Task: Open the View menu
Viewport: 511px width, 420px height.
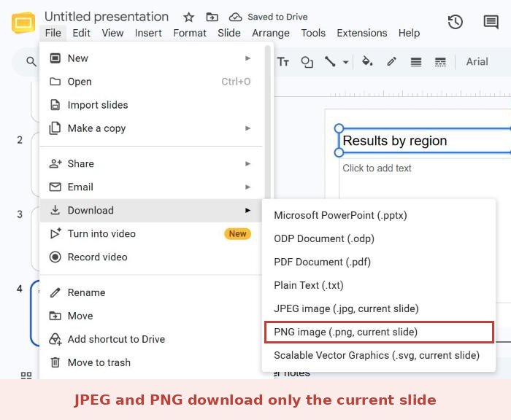Action: pos(112,33)
